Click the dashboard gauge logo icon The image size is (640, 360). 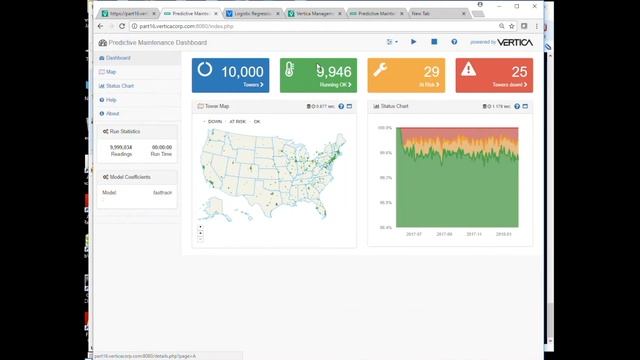[x=102, y=42]
